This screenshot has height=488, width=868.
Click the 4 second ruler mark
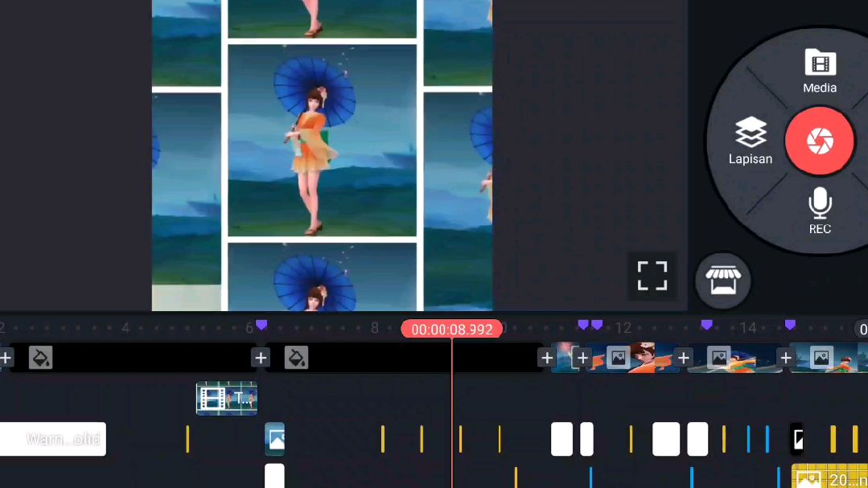click(x=125, y=328)
